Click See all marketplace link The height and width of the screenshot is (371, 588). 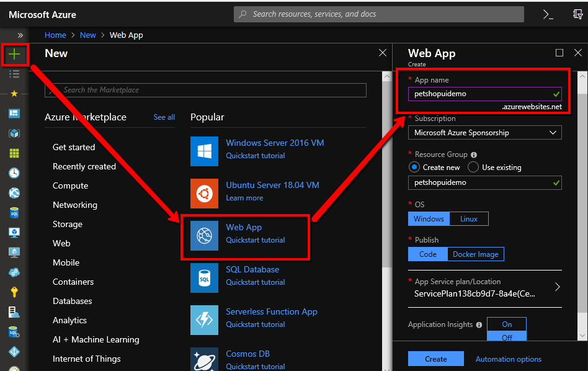coord(164,117)
